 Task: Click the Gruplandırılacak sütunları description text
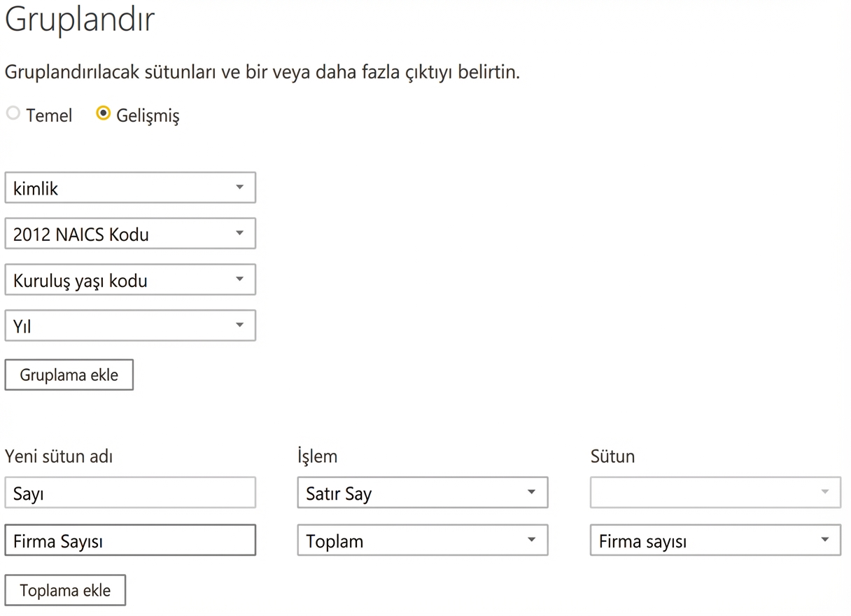coord(262,72)
